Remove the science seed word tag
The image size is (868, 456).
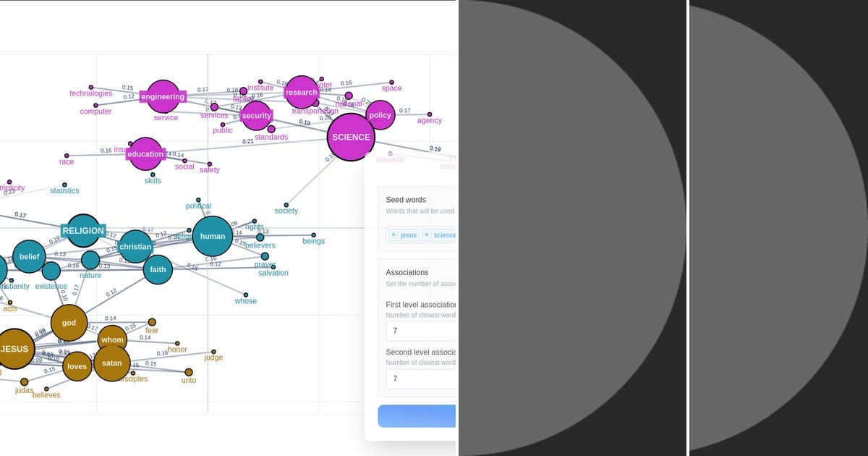(x=427, y=235)
